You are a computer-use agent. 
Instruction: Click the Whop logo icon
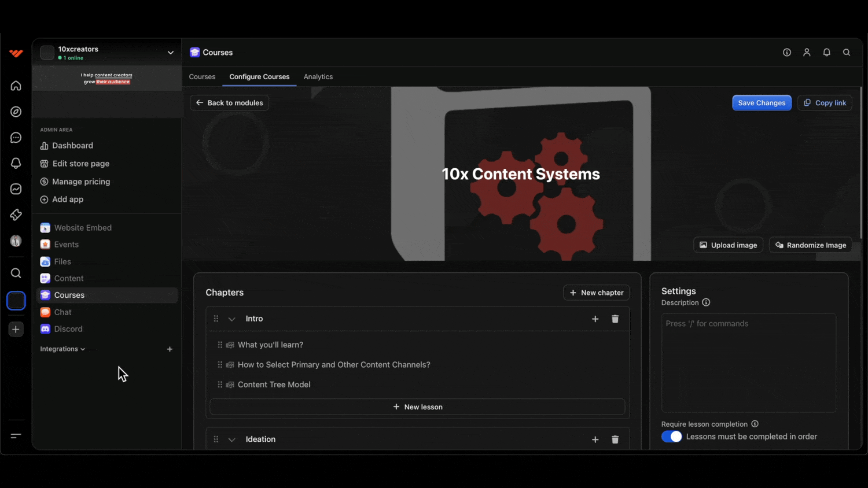[16, 53]
